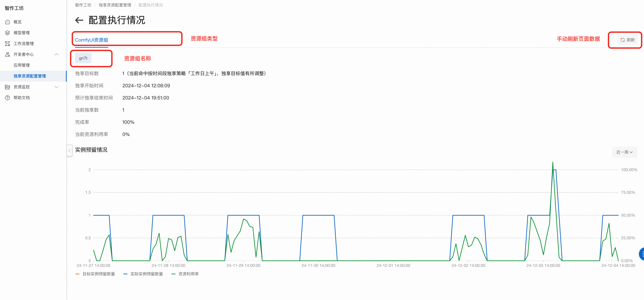The image size is (644, 300).
Task: Click the 智作工坊 sidebar title
Action: tap(14, 8)
